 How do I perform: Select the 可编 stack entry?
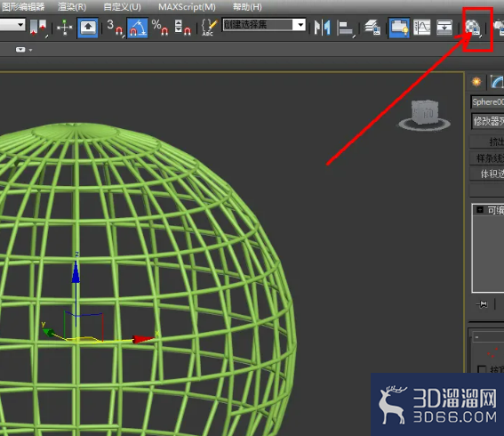click(x=495, y=210)
